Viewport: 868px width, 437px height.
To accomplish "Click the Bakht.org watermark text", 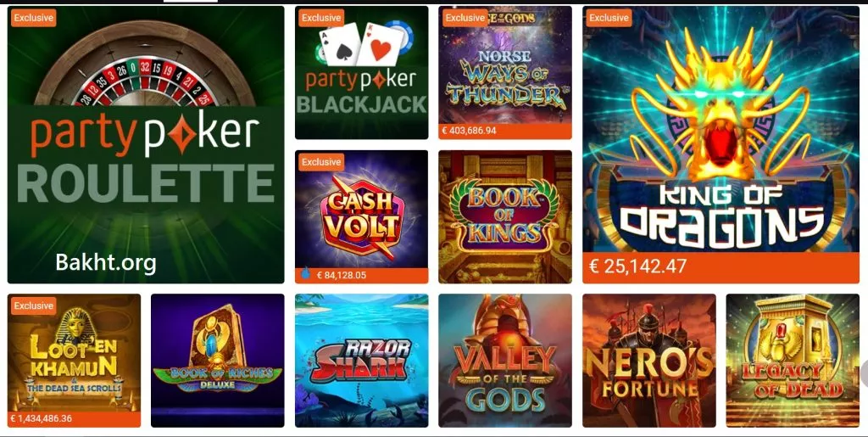I will click(106, 262).
